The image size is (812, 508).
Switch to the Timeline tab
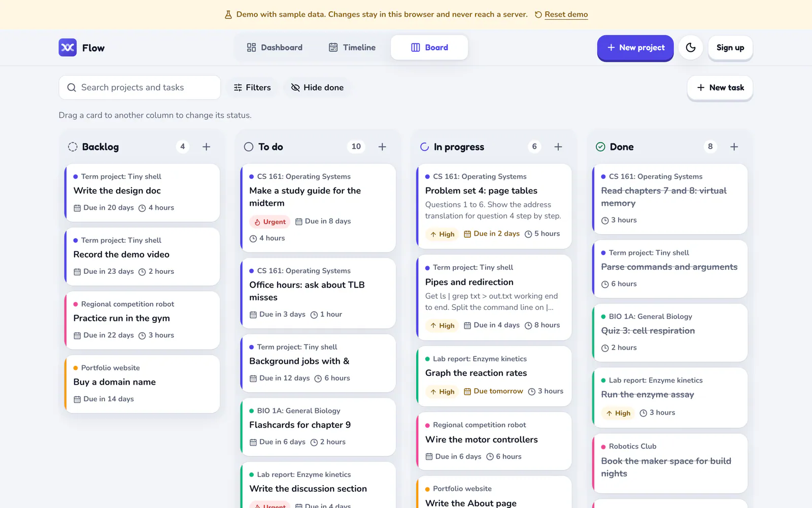(352, 48)
